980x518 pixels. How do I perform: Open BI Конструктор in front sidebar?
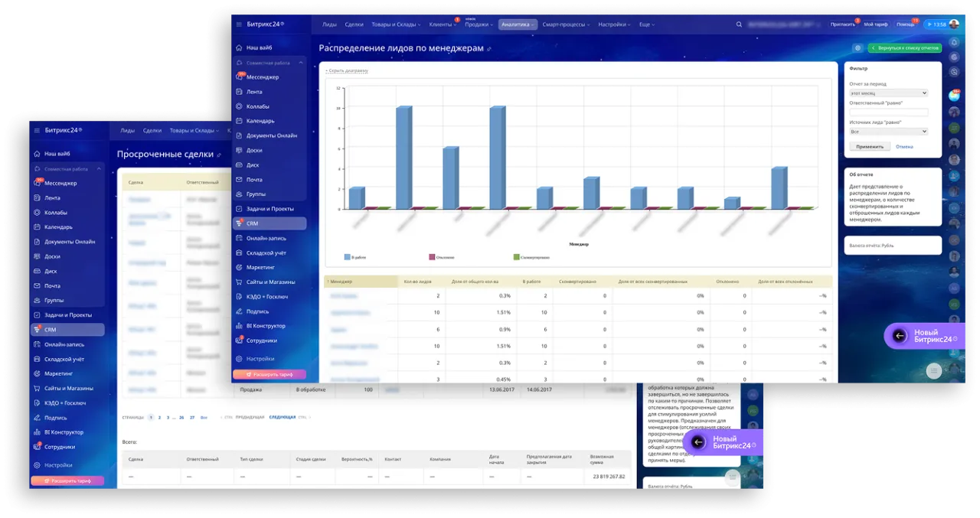(x=265, y=326)
